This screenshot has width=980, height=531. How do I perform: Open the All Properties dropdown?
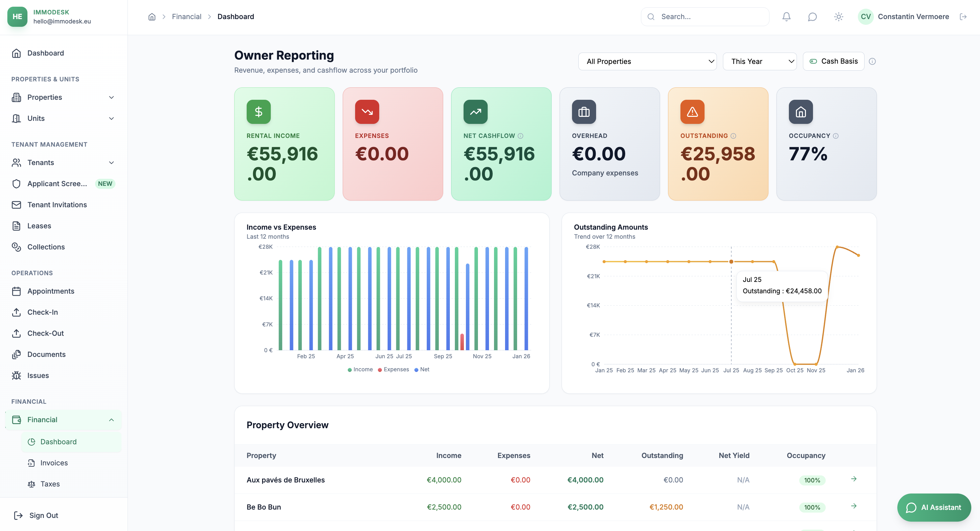coord(647,61)
